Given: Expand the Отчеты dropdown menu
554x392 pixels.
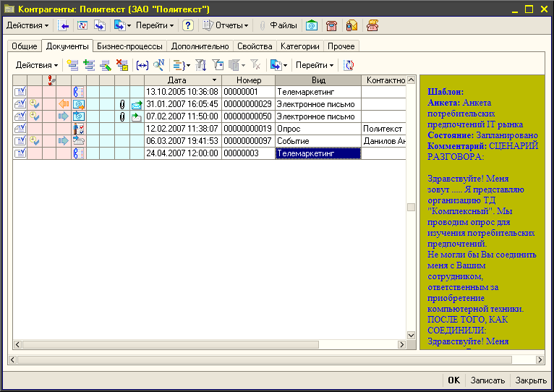Looking at the screenshot, I should (226, 25).
